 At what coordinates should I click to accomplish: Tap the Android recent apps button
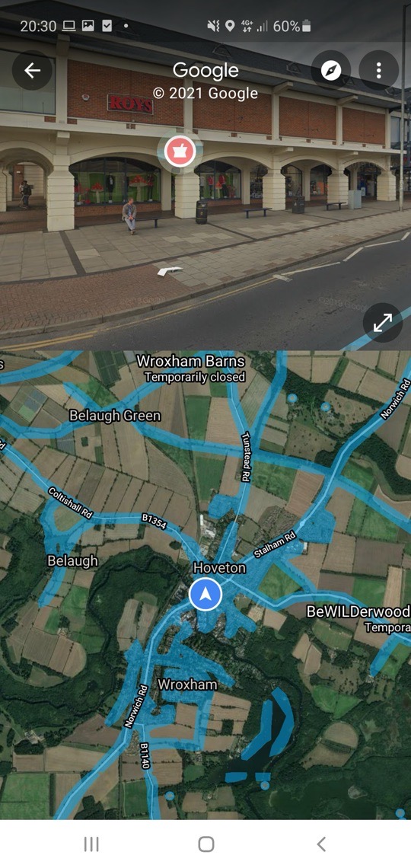(91, 844)
